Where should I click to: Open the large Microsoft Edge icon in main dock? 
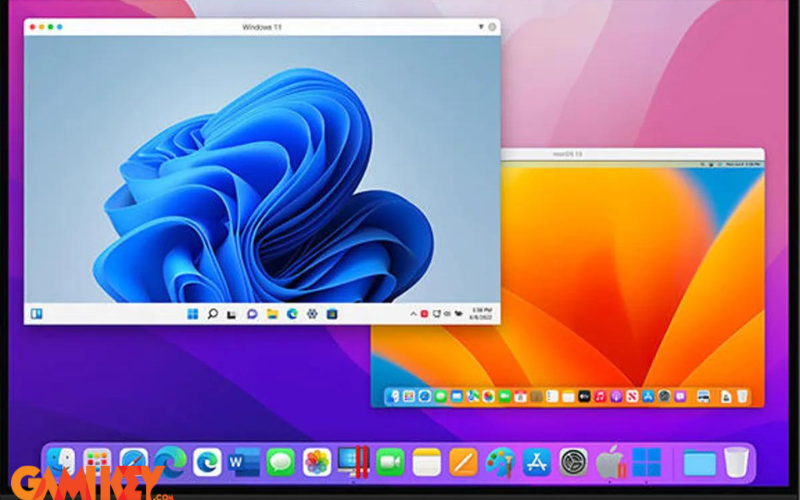click(170, 462)
